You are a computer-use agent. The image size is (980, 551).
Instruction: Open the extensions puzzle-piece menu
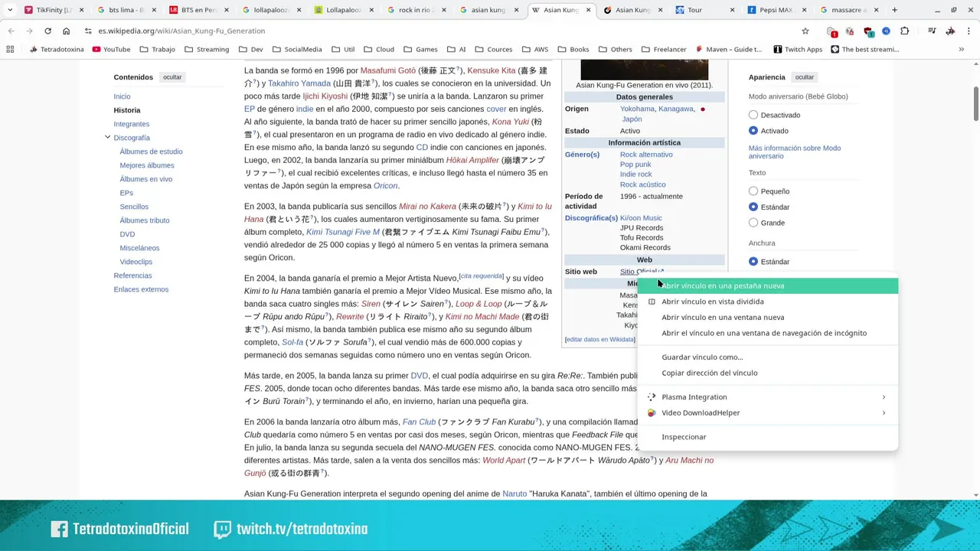pos(904,31)
